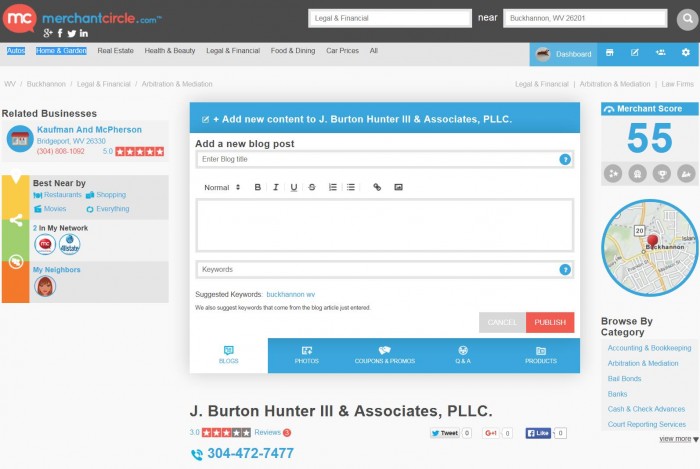
Task: Open the people group icon in top bar
Action: point(660,53)
